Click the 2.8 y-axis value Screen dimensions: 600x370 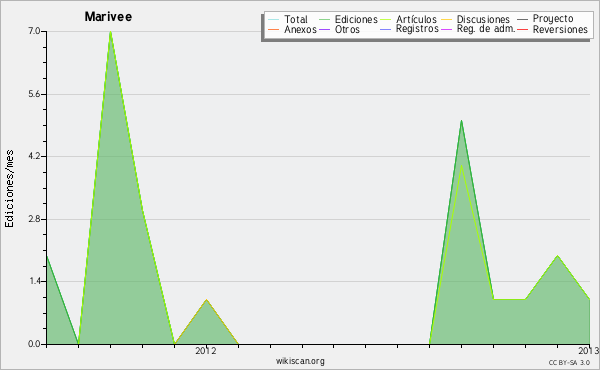[34, 219]
